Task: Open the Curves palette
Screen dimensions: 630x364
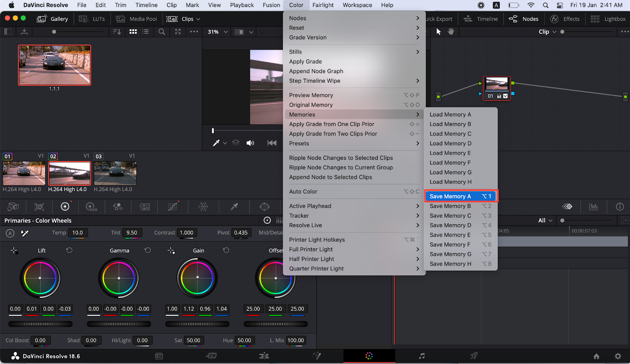Action: [173, 206]
